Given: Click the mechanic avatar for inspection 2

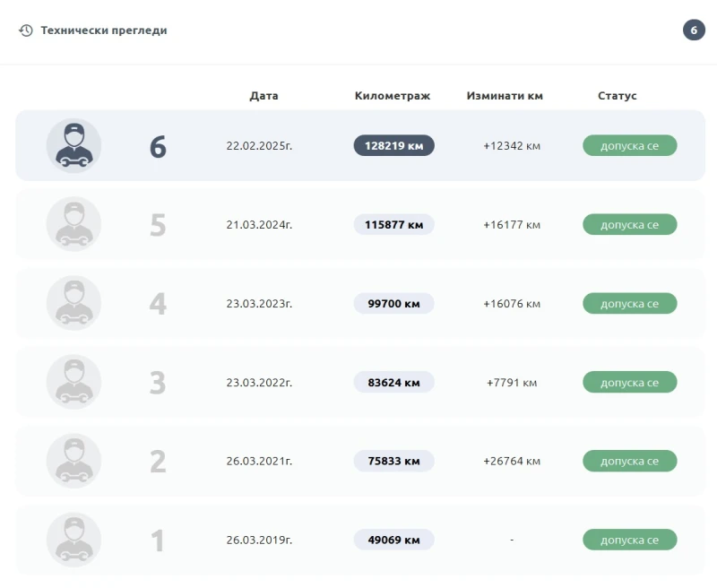Looking at the screenshot, I should 73,462.
